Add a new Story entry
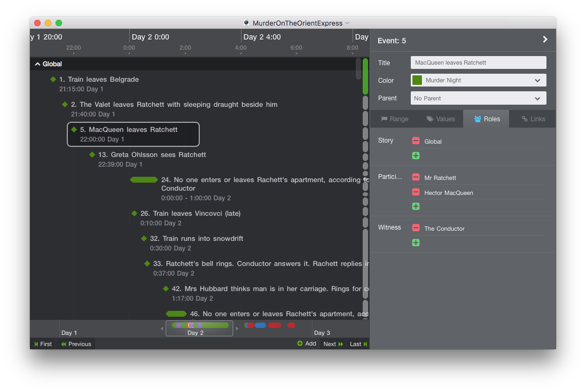The image size is (586, 392). (x=416, y=155)
